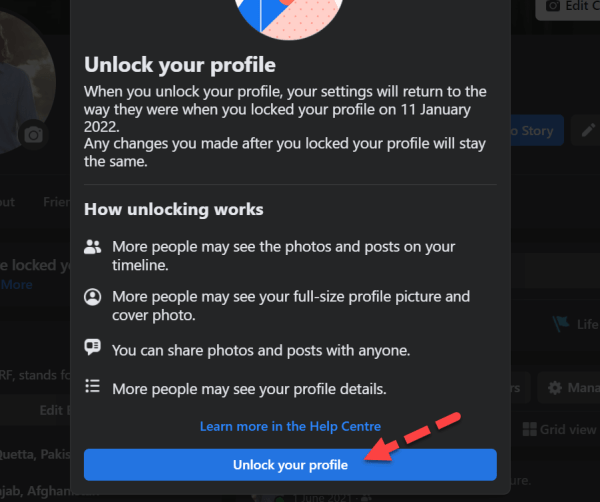Click the speech bubble icon about sharing posts
Viewport: 600px width, 502px height.
(x=92, y=347)
